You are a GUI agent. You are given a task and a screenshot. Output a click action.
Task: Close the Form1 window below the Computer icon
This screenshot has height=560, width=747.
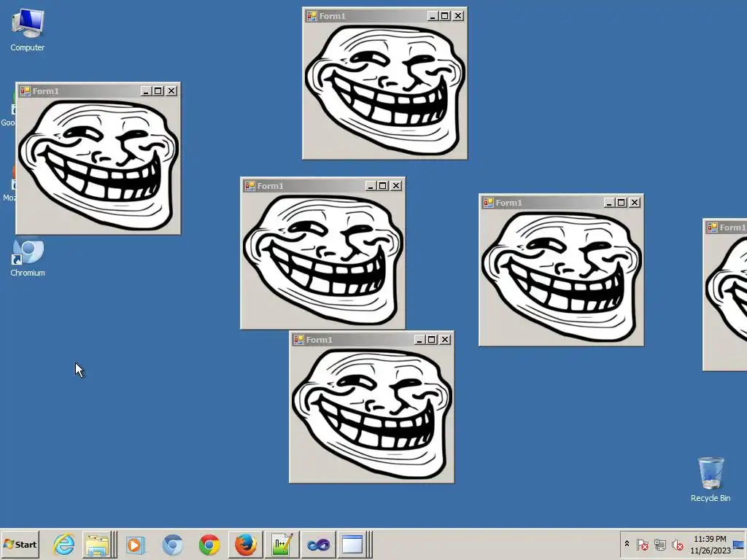tap(171, 90)
